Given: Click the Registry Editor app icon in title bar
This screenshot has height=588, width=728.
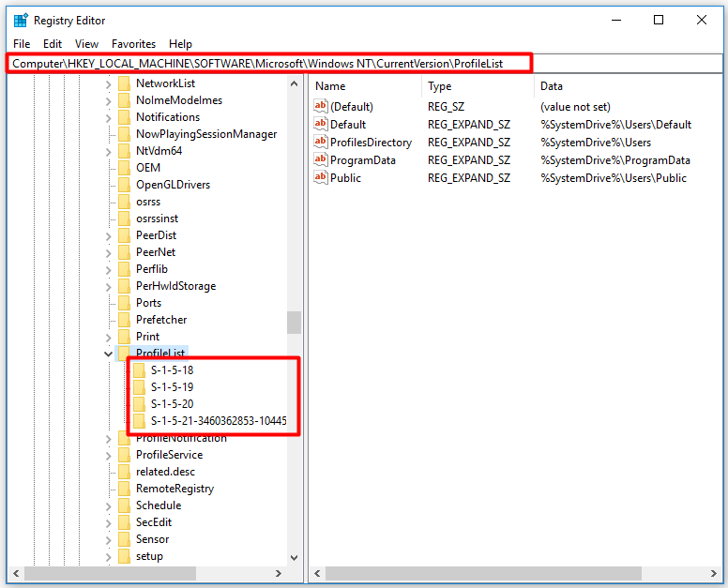Looking at the screenshot, I should [x=21, y=21].
